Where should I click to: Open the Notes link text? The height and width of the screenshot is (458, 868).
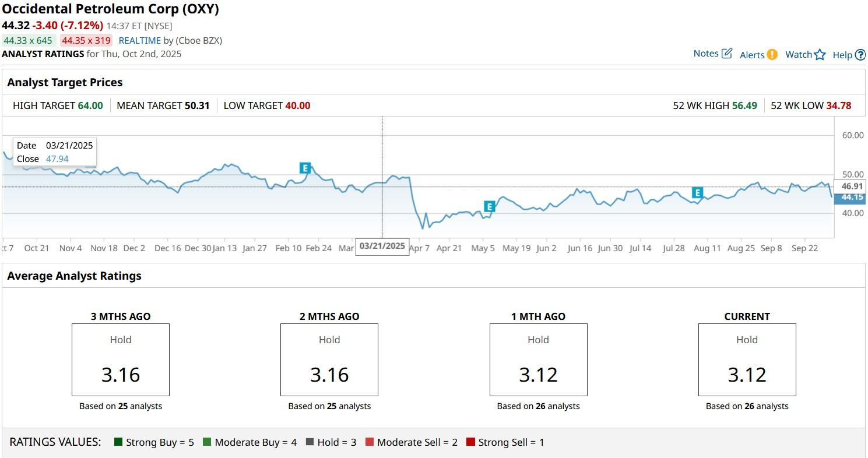tap(706, 54)
